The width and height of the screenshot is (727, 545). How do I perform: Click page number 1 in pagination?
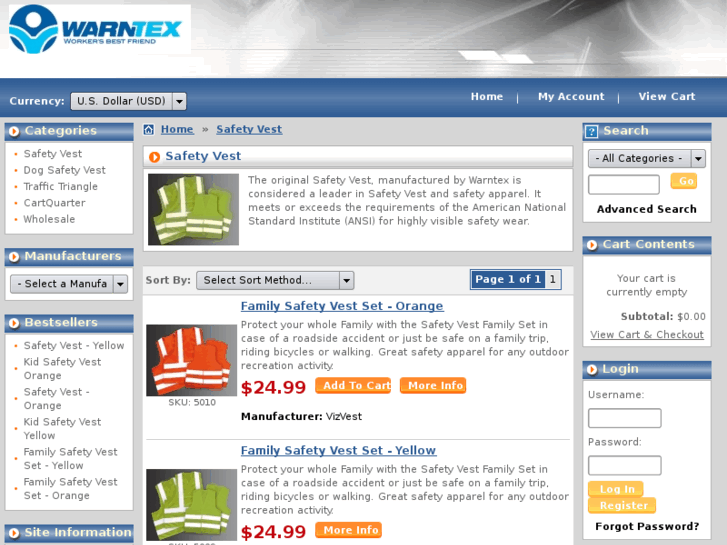tap(553, 279)
